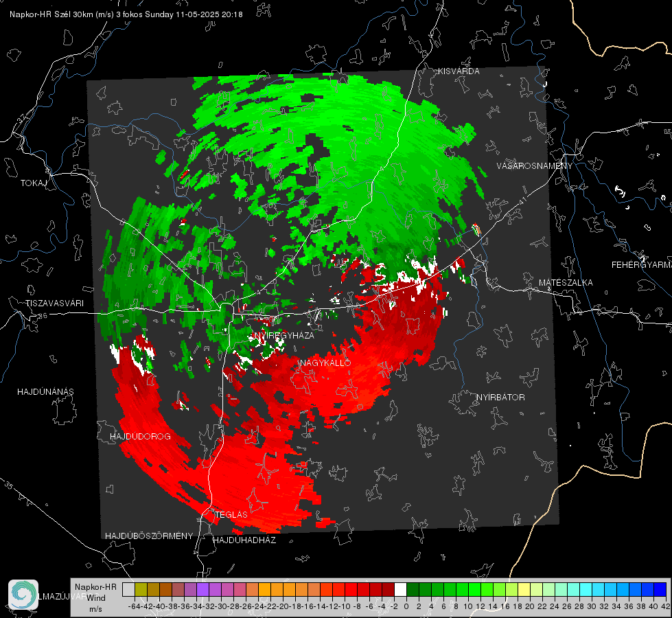Click the HAJDÚBÖSZÖRMÉNY town label
Viewport: 672px width, 618px height.
click(x=149, y=536)
